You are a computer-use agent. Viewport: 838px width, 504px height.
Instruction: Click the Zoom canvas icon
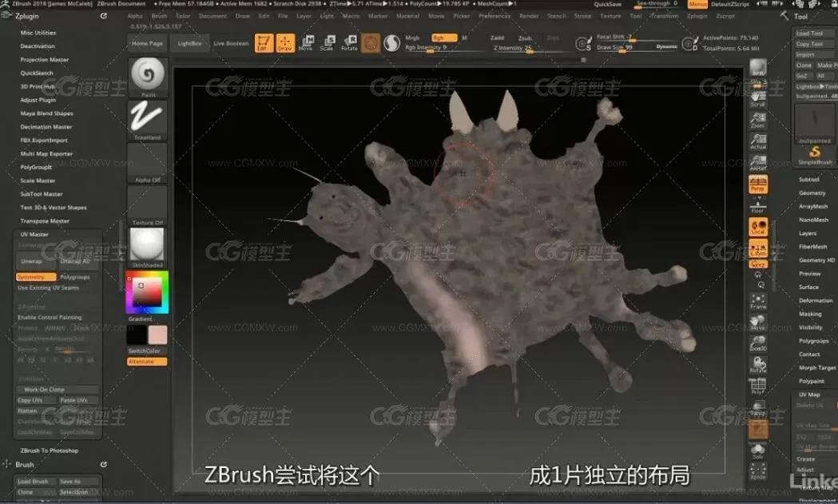click(758, 121)
